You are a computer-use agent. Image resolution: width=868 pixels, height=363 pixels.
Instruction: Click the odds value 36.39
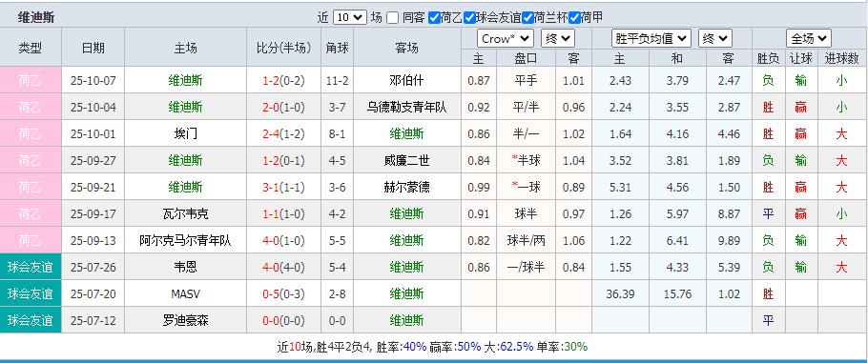[x=620, y=293]
